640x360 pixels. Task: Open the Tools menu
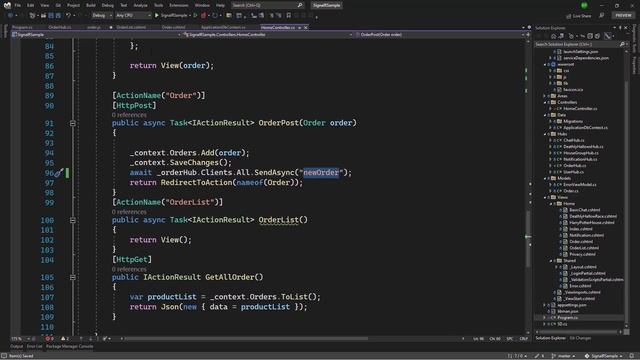click(x=158, y=5)
